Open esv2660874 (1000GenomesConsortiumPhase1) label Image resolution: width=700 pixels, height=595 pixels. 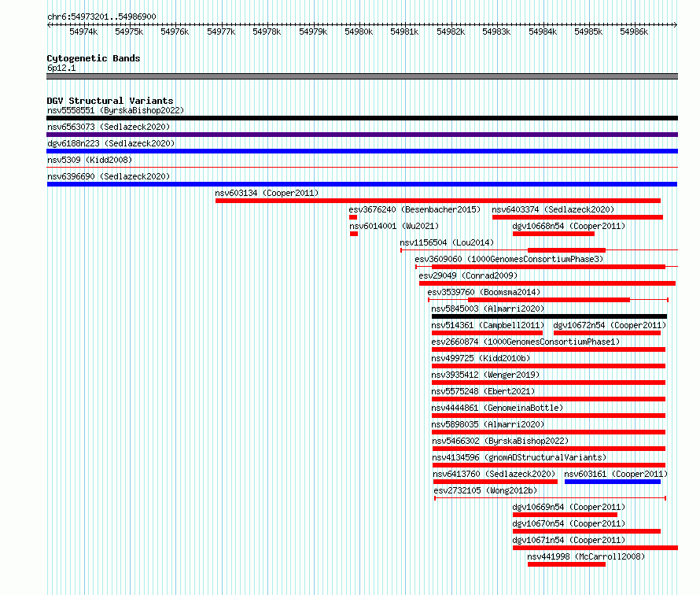tap(525, 342)
